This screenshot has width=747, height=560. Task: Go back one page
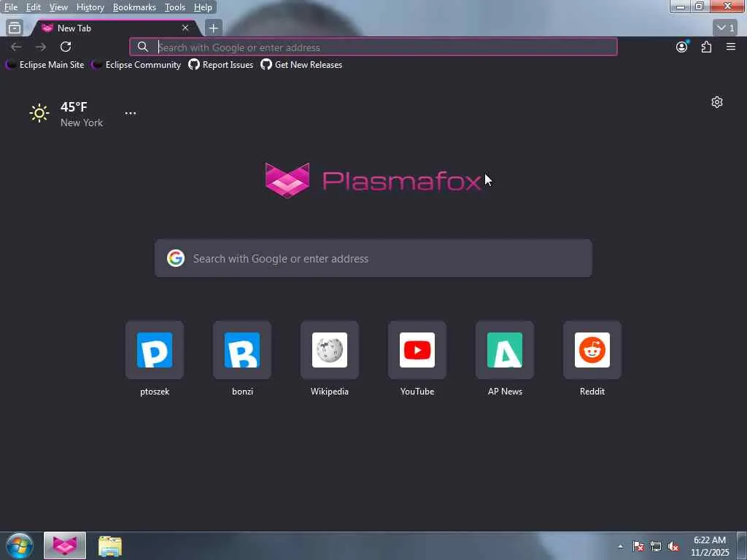[16, 47]
